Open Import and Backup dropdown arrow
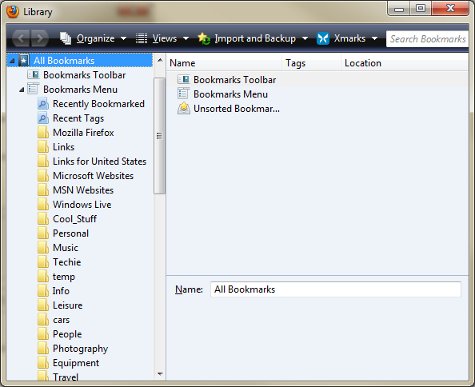This screenshot has width=475, height=387. tap(305, 39)
